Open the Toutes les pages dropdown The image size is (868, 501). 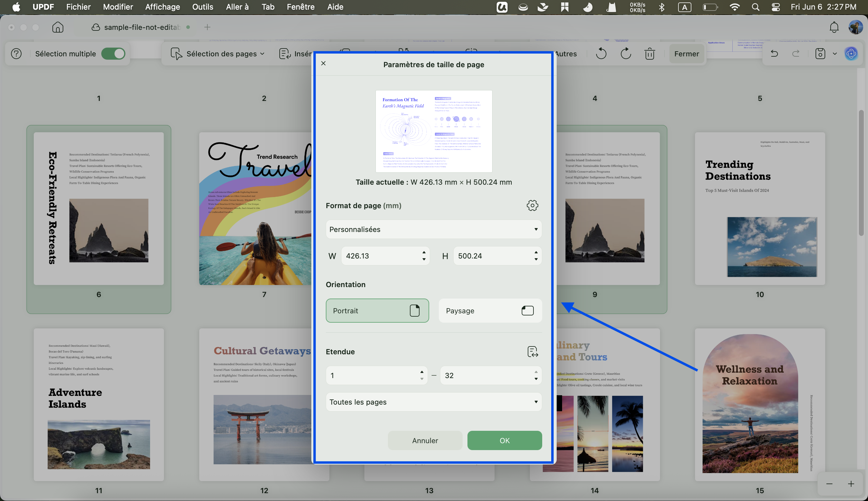pos(434,402)
